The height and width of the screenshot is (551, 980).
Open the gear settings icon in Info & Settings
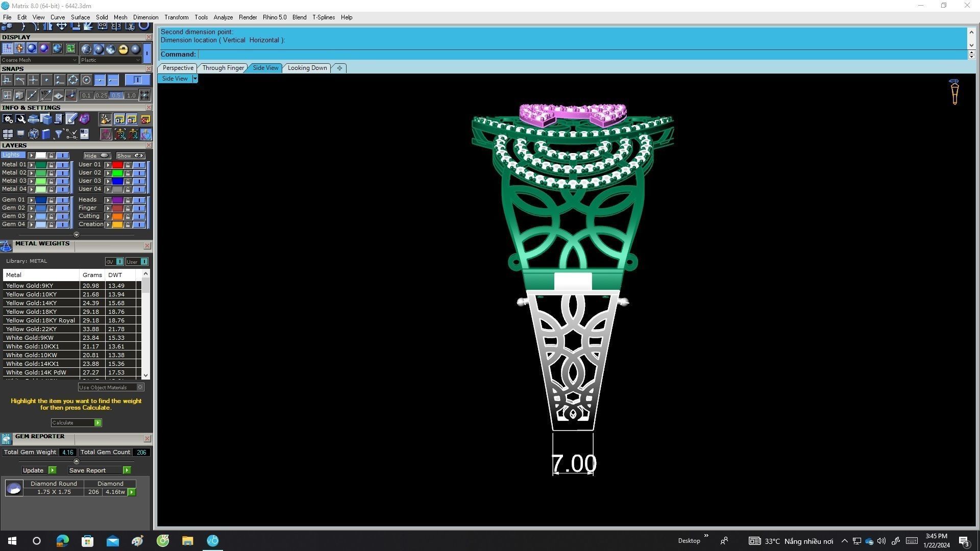pos(8,119)
